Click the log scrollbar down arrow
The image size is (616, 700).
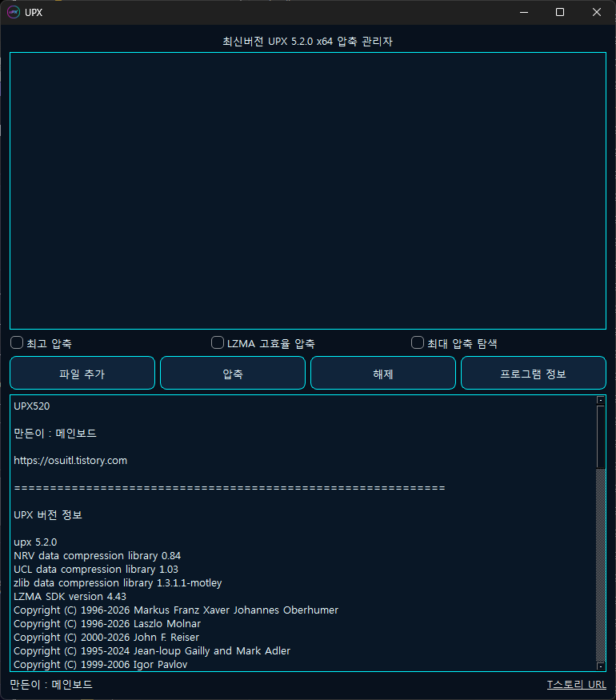(600, 666)
